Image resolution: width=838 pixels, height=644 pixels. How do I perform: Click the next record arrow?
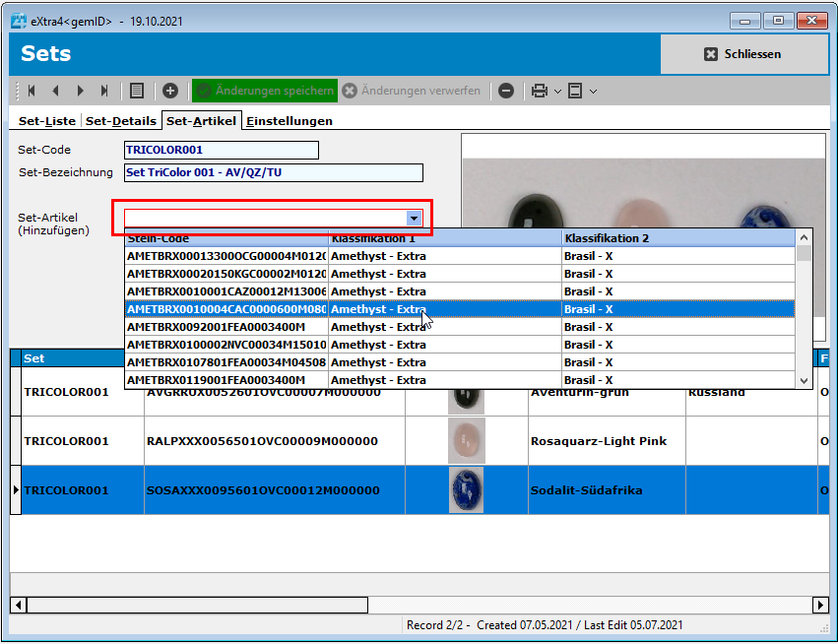click(x=80, y=91)
